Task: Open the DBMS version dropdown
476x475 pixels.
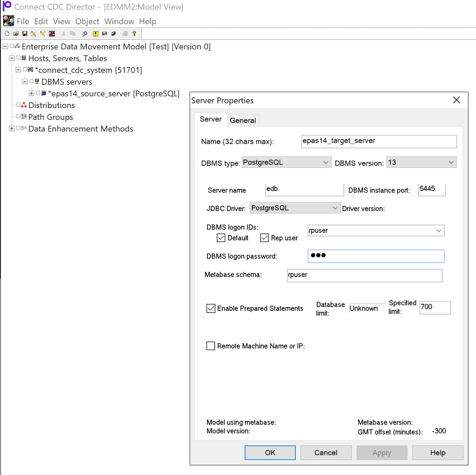Action: pos(451,162)
